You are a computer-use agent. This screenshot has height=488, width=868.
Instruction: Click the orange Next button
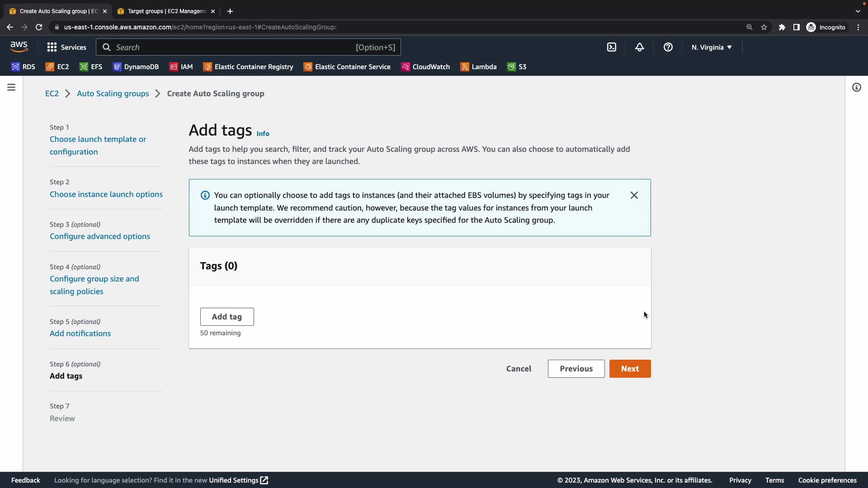[x=630, y=369]
